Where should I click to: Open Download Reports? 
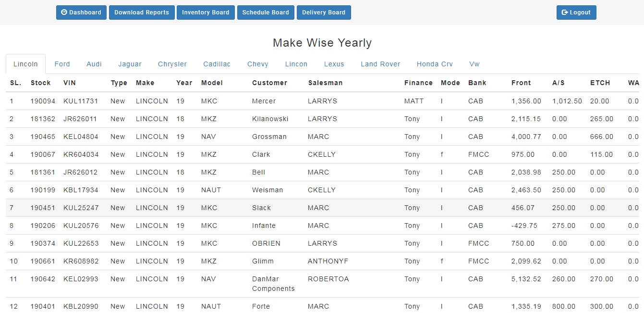point(142,13)
